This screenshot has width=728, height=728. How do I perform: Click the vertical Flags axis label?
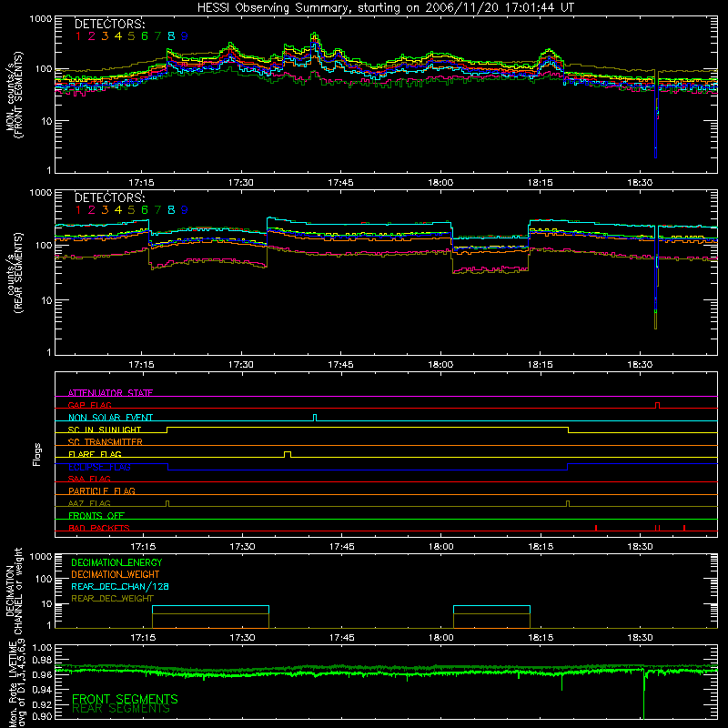click(x=37, y=454)
